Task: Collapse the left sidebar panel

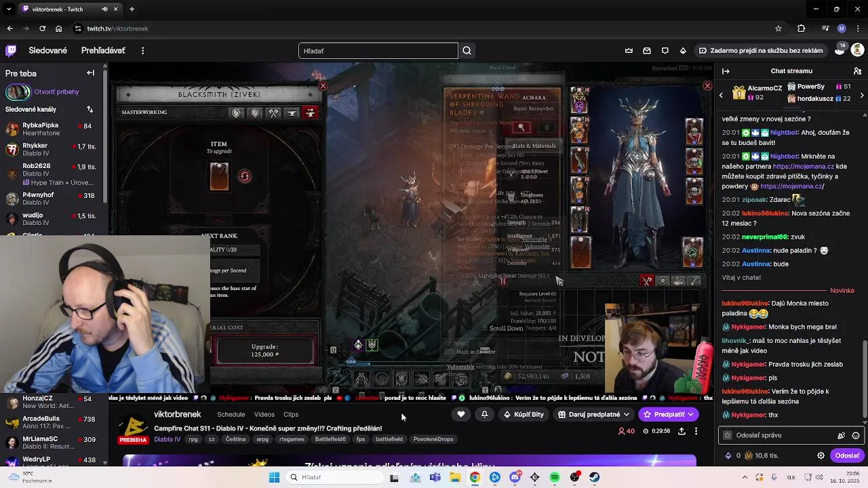Action: point(90,73)
